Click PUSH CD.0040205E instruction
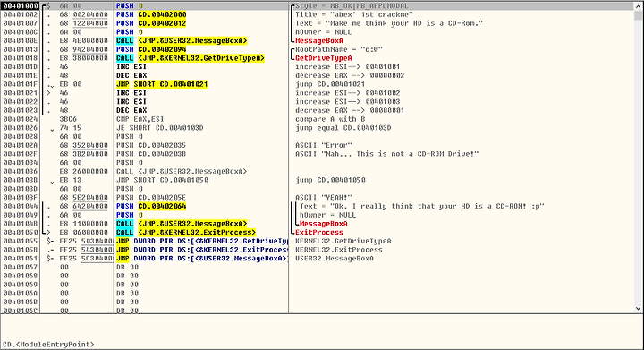 [x=151, y=197]
